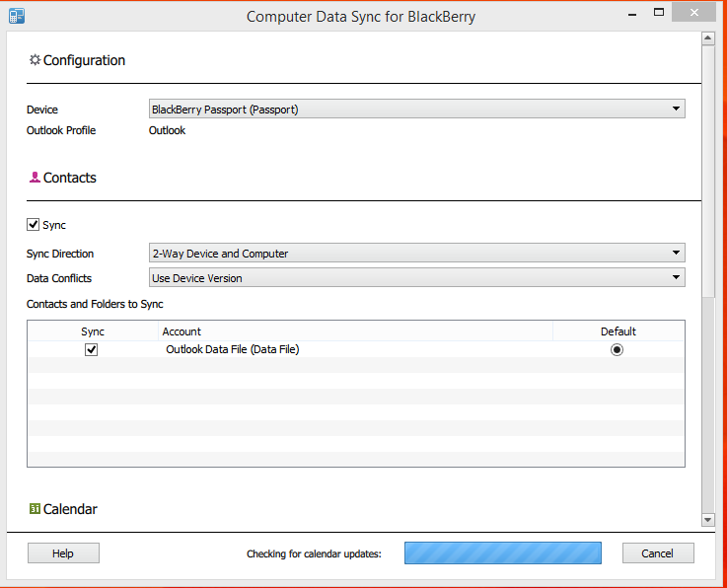
Task: Click the calendar updates progress bar
Action: pyautogui.click(x=503, y=553)
